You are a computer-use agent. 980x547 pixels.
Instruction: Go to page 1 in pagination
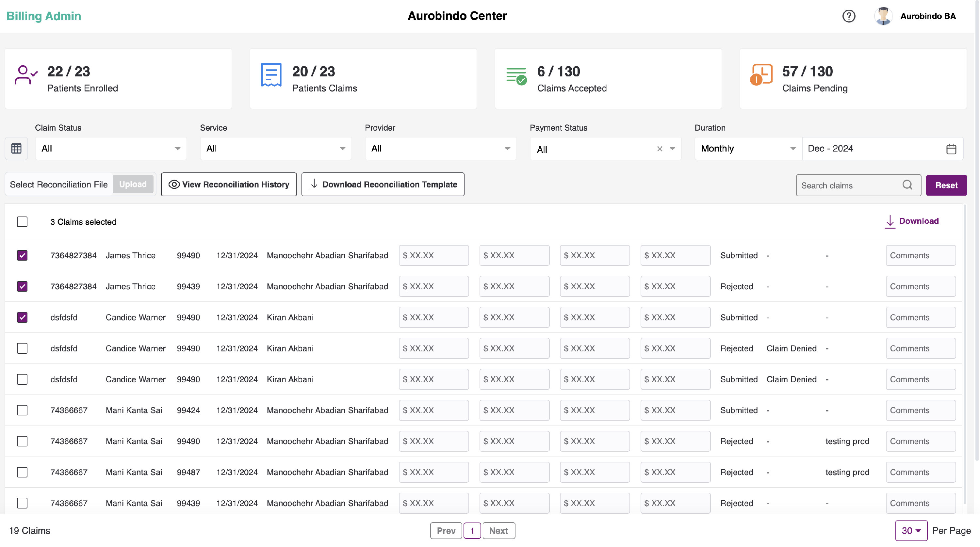point(472,531)
